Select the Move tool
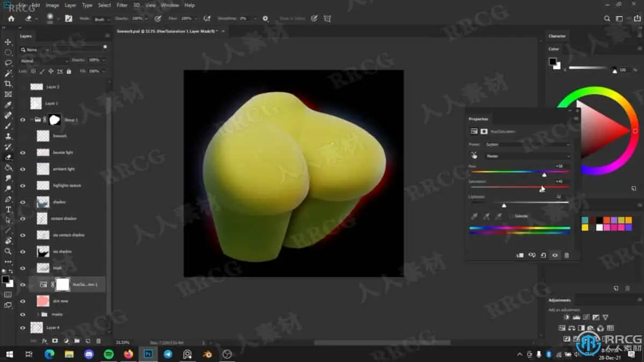This screenshot has width=644, height=362. point(8,41)
